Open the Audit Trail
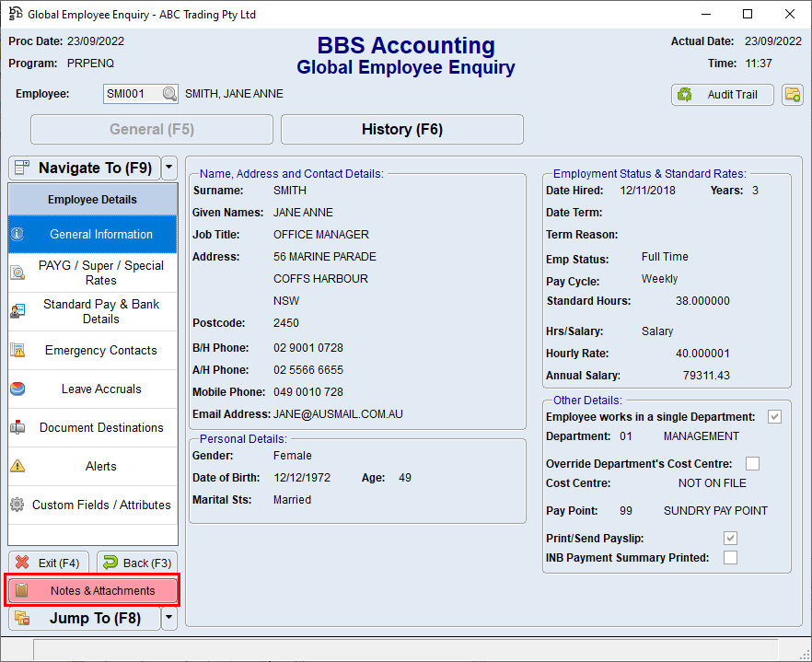 (x=722, y=95)
